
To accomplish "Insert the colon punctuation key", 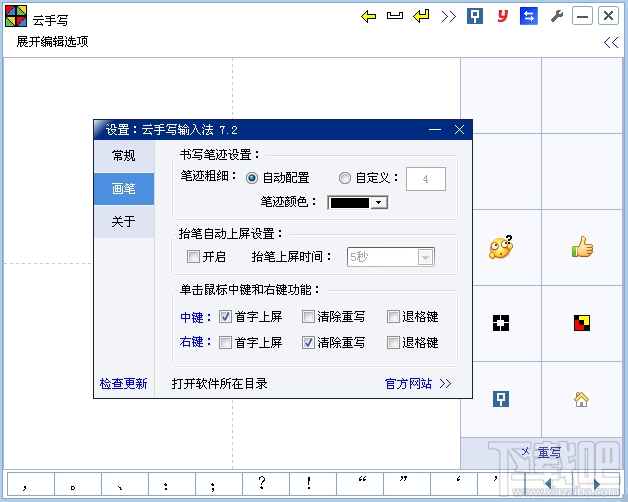I will pyautogui.click(x=172, y=484).
